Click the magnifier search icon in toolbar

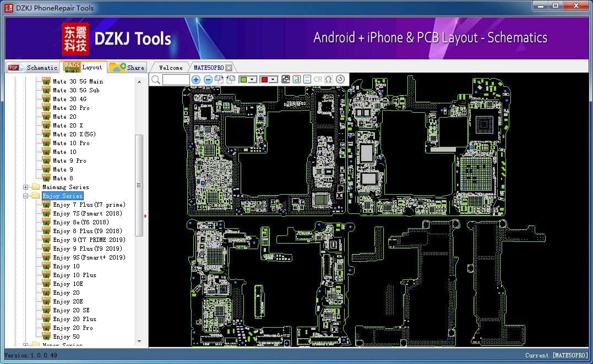[x=155, y=79]
